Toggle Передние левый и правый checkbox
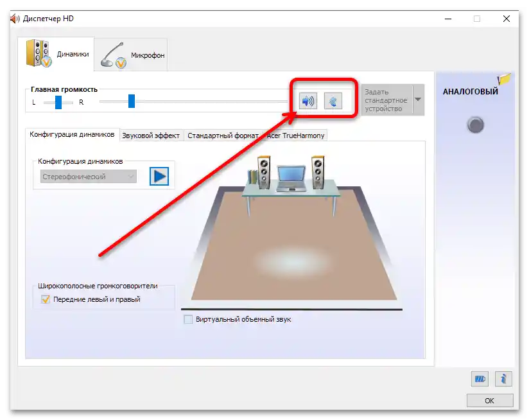 pos(46,299)
